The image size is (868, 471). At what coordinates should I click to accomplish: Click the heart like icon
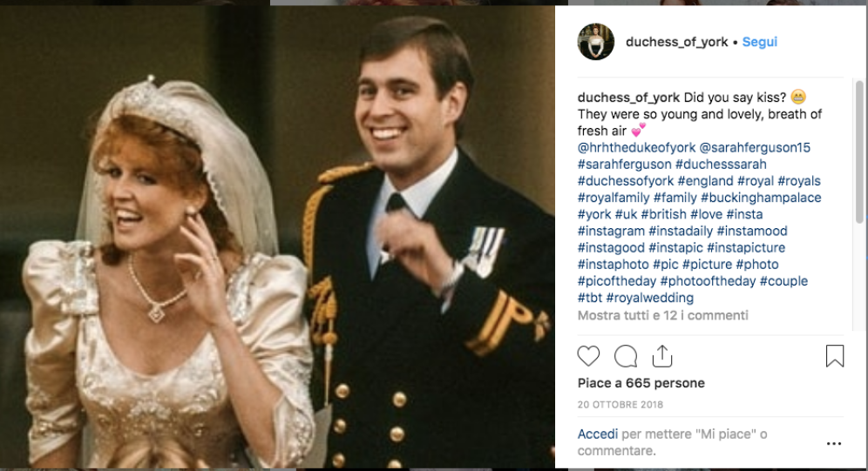(x=589, y=356)
